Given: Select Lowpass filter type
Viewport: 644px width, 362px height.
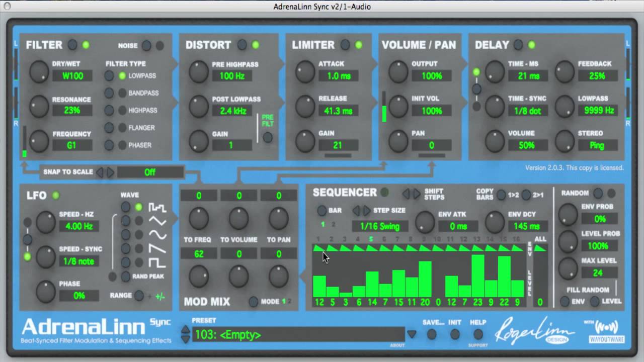Looking at the screenshot, I should tap(109, 76).
